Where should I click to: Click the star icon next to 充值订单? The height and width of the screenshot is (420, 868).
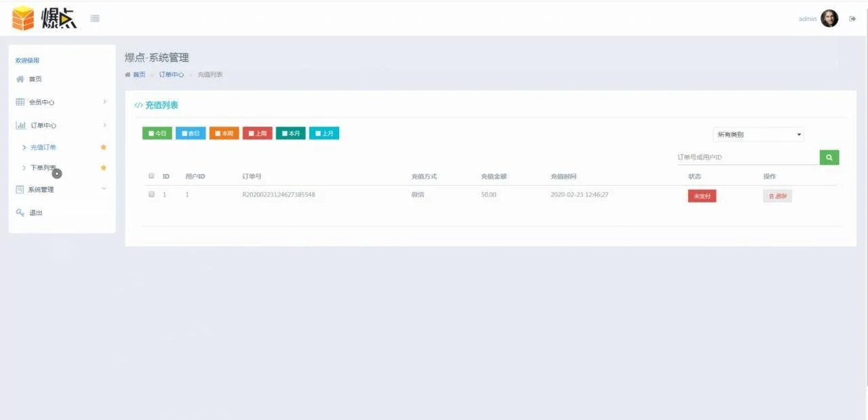point(104,147)
